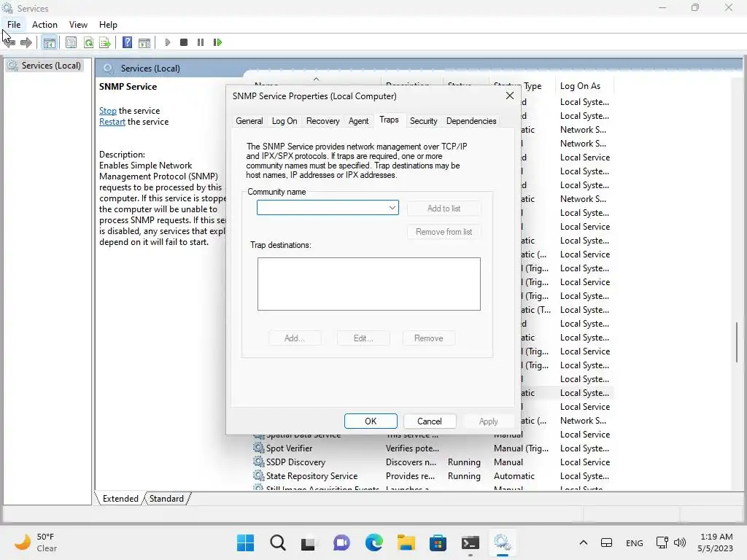Switch to the Security tab
The height and width of the screenshot is (560, 747).
(x=424, y=121)
